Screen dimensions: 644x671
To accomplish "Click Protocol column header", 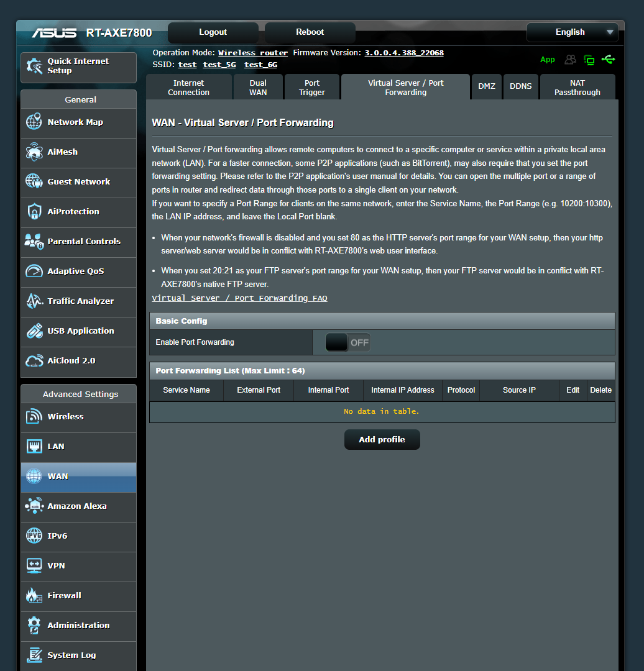I will [x=461, y=390].
